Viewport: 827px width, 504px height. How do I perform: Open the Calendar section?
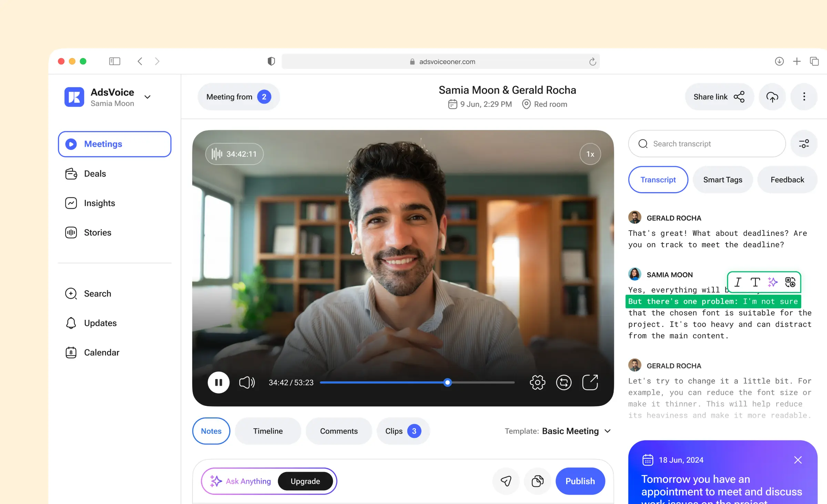coord(101,352)
